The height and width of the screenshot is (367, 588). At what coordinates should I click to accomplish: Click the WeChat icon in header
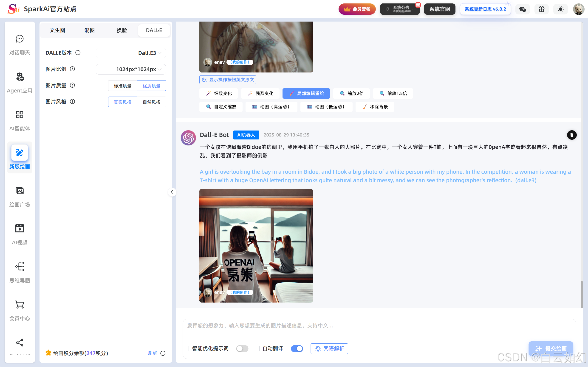[522, 9]
